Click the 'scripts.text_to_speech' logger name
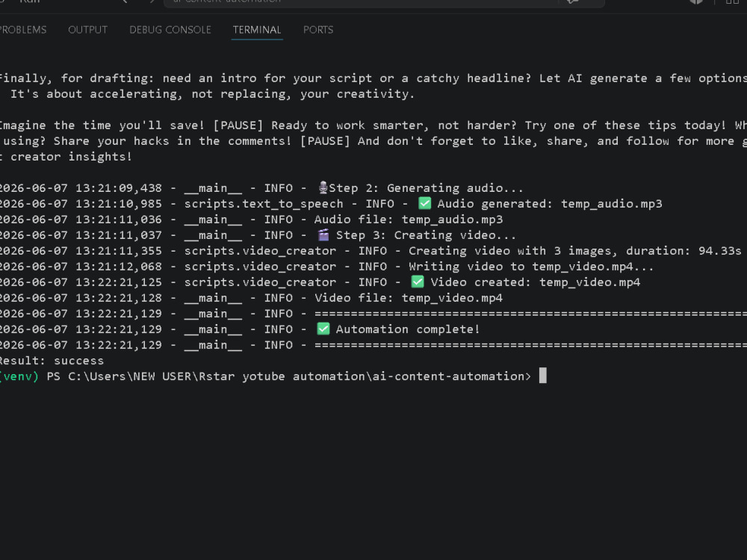 click(264, 203)
